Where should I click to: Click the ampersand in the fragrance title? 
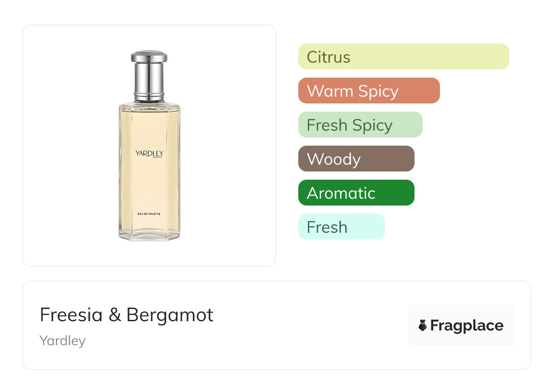pyautogui.click(x=115, y=315)
